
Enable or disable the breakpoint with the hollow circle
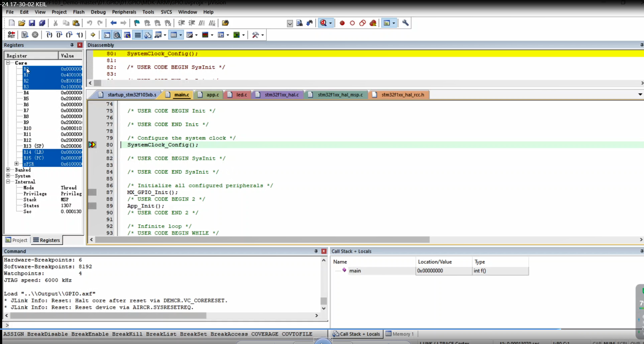pyautogui.click(x=352, y=23)
